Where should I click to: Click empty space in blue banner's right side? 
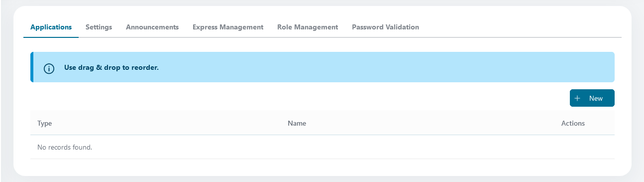pos(448,67)
